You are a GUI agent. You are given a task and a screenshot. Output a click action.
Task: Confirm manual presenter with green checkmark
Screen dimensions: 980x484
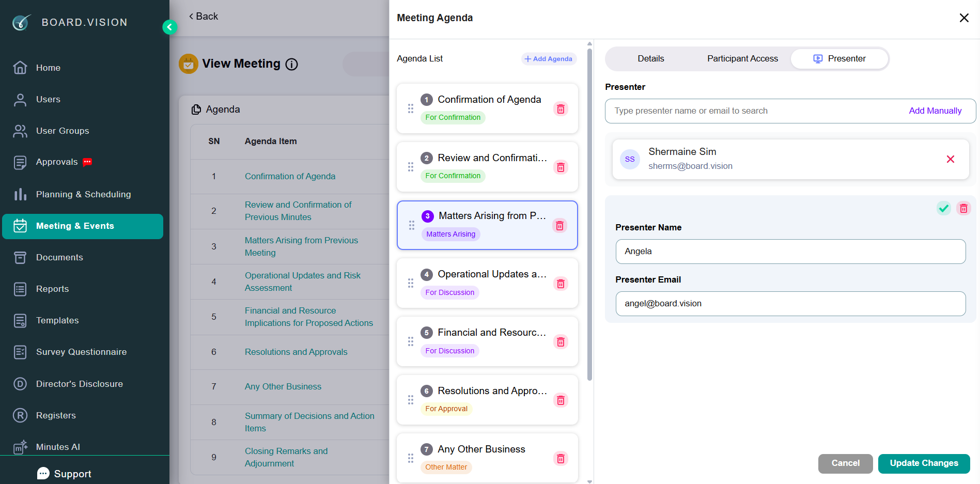click(x=944, y=208)
